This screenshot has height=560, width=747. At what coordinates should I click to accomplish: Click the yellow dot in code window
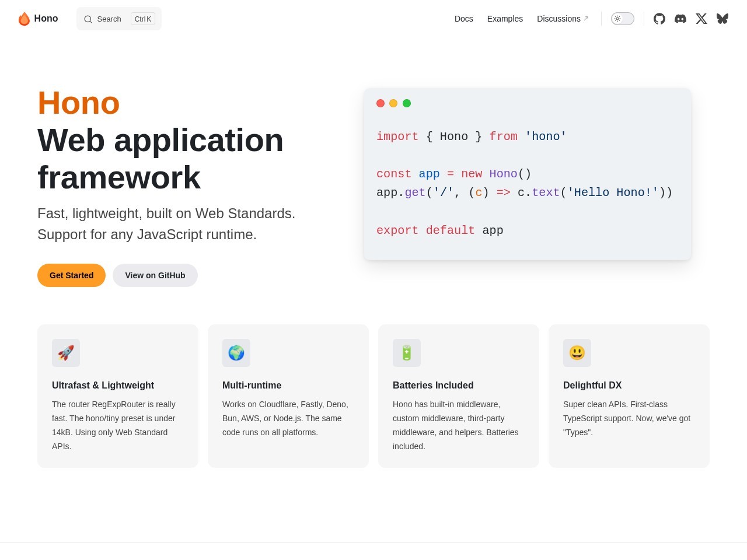click(393, 103)
